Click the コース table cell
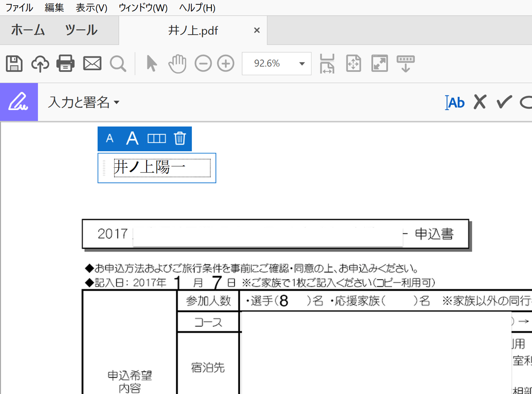 [208, 322]
